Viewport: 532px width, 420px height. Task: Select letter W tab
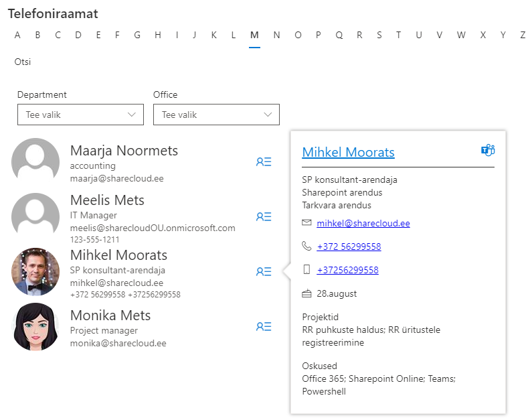461,35
